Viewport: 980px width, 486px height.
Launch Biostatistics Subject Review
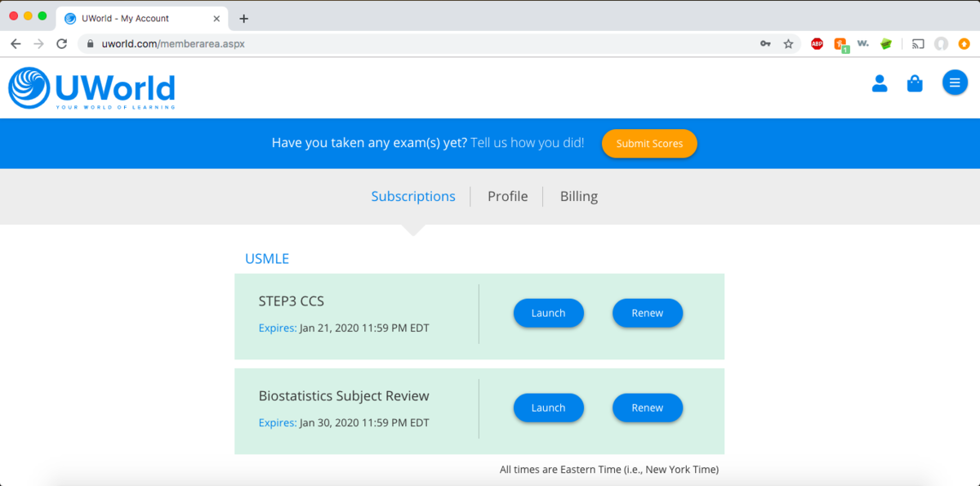549,408
